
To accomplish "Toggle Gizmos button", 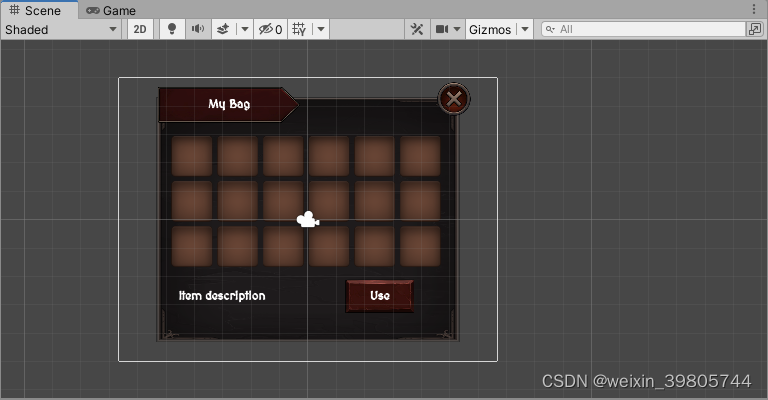I will coord(490,29).
